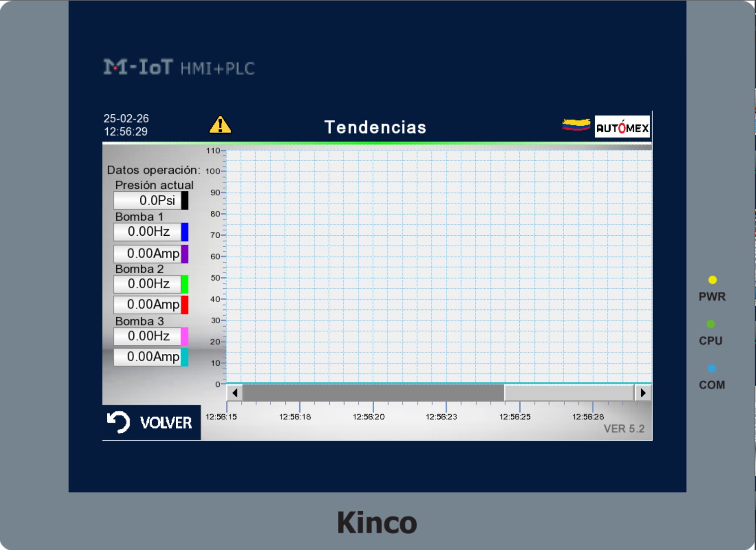The image size is (756, 550).
Task: Click the Bomba 3 label
Action: click(139, 321)
